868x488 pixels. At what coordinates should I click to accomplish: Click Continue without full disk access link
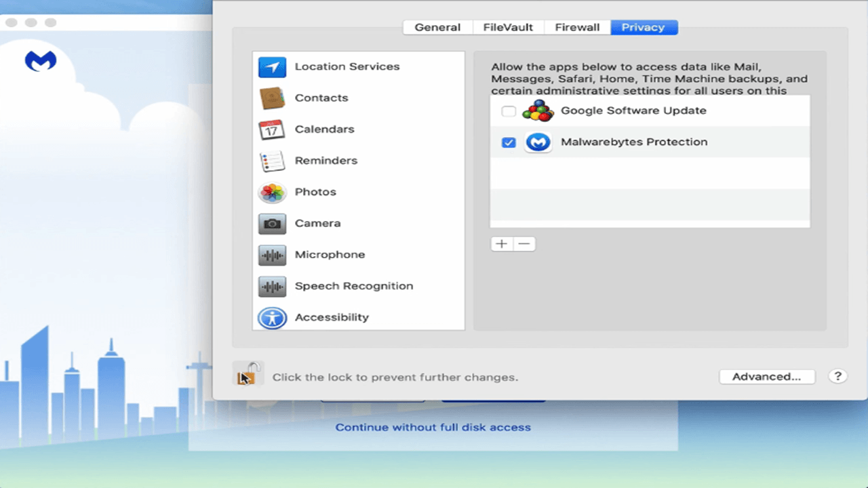(x=433, y=428)
